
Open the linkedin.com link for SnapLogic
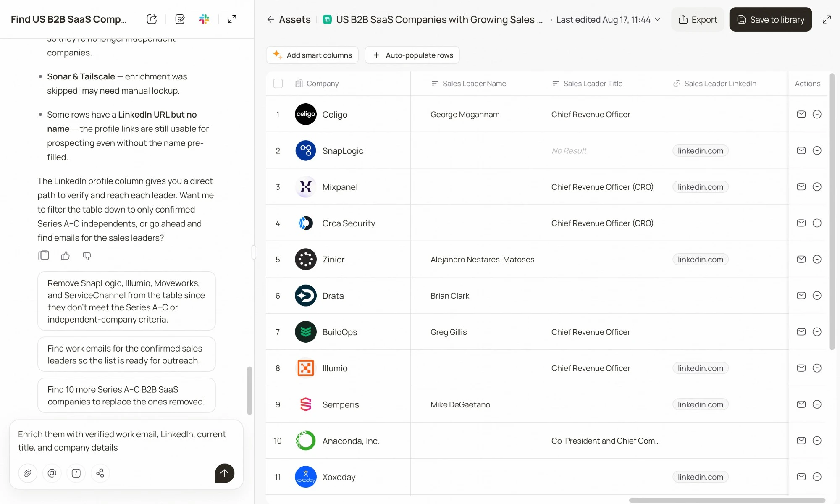tap(700, 151)
